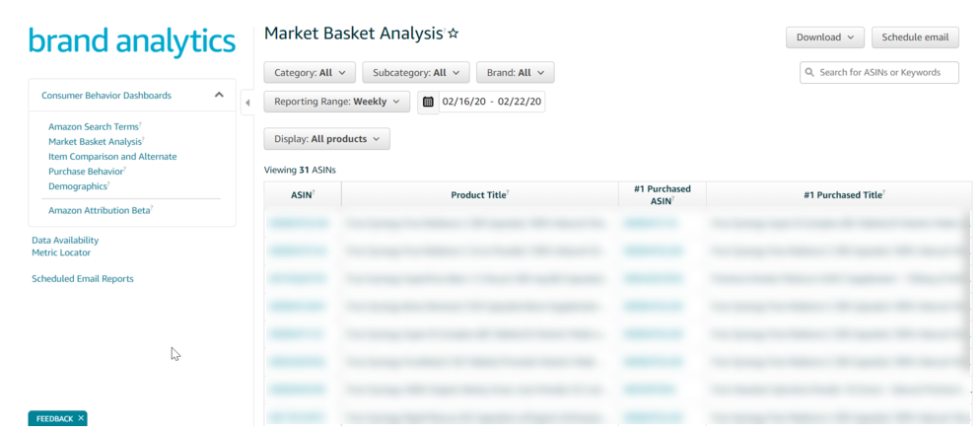Click the brand analytics logo

pos(132,41)
